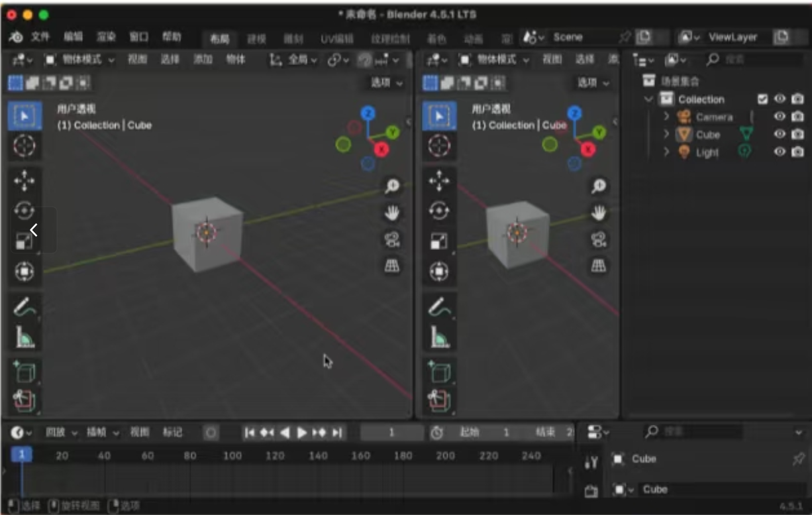
Task: Select the Move tool in right viewport
Action: [439, 180]
